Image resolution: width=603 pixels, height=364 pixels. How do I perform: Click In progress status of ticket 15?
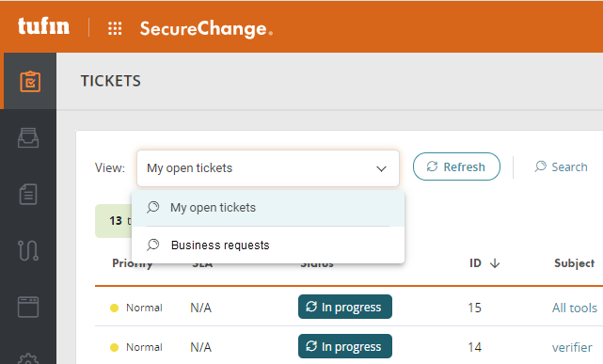[x=345, y=307]
